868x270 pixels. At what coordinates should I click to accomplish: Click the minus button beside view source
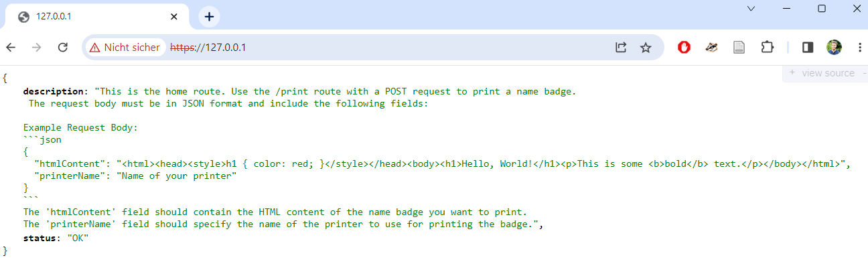[864, 72]
